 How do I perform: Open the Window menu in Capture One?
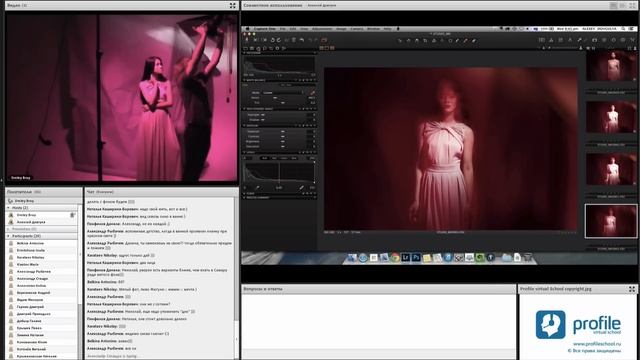[x=373, y=29]
